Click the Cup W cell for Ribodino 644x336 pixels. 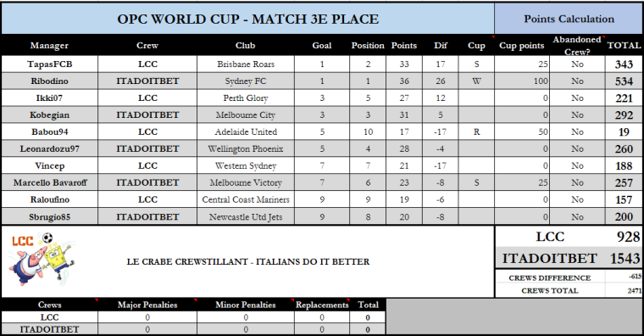tap(476, 81)
